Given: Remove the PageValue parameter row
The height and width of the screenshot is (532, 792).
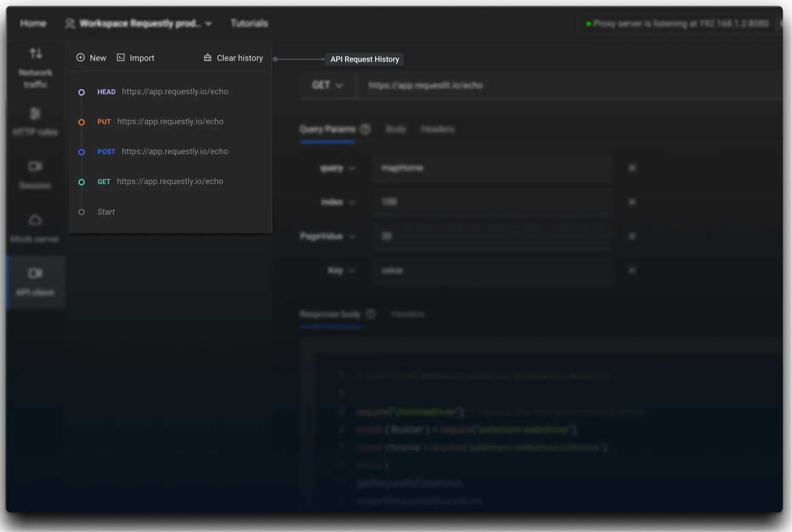Looking at the screenshot, I should (x=632, y=236).
